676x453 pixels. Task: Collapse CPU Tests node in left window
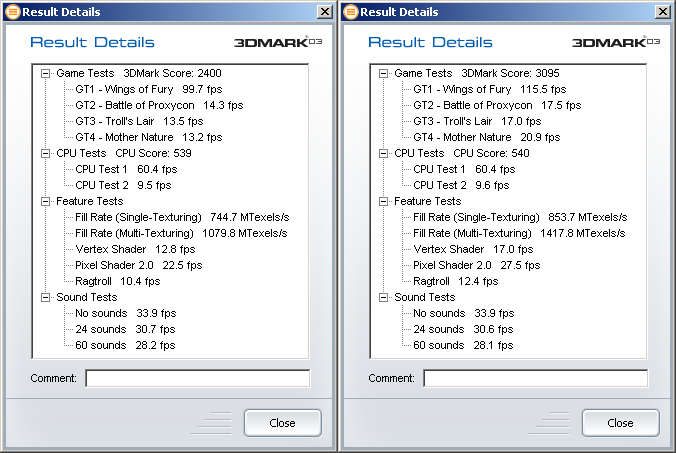point(45,153)
